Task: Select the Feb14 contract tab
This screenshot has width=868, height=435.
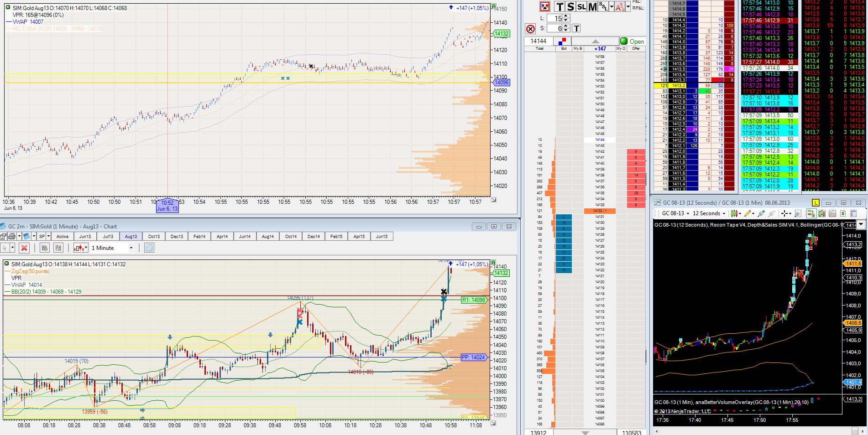Action: (199, 236)
